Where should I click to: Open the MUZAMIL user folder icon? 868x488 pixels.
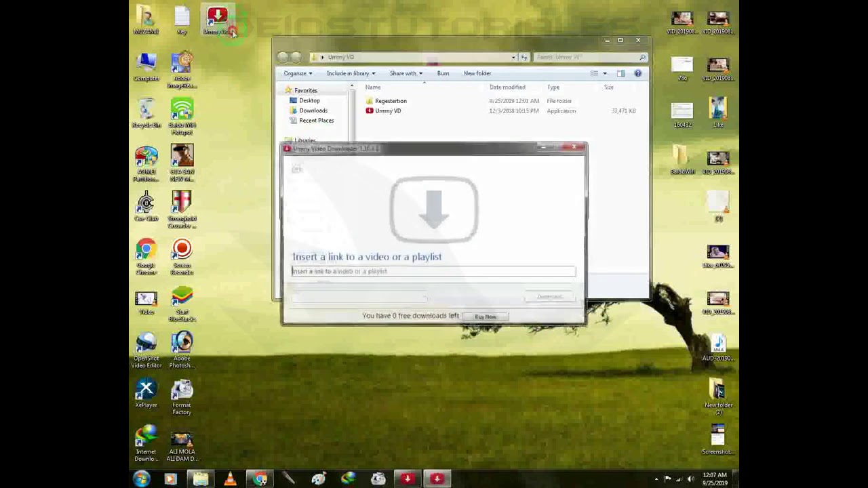(146, 20)
